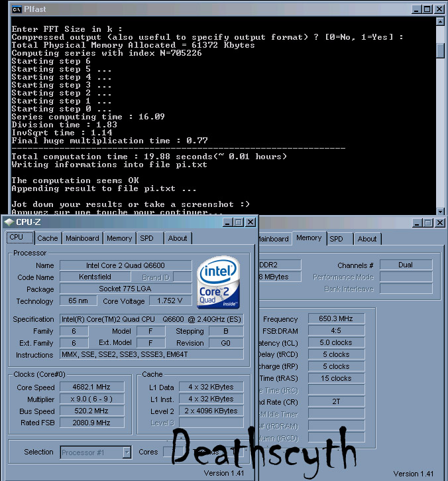Minimize the rear CPU-Z Memory window
The height and width of the screenshot is (481, 448).
coord(416,223)
